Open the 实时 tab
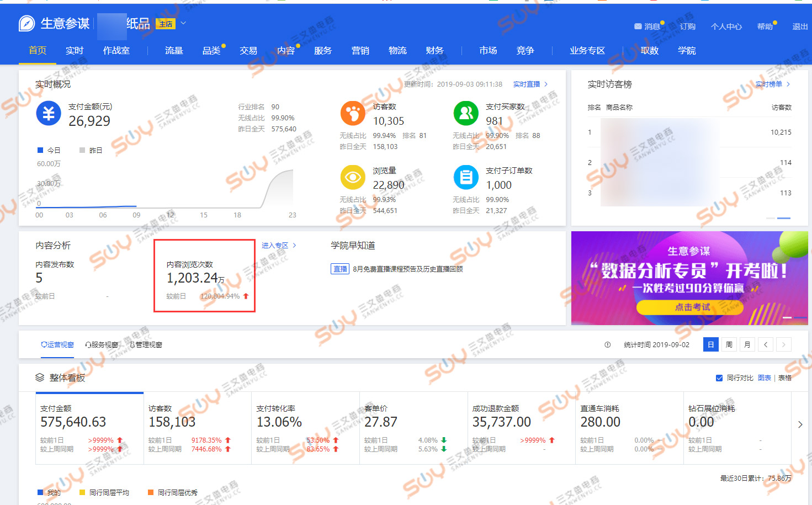This screenshot has height=505, width=812. tap(75, 50)
